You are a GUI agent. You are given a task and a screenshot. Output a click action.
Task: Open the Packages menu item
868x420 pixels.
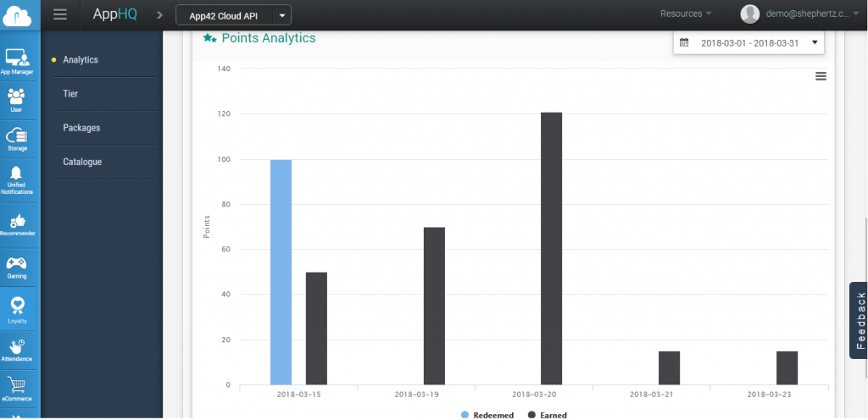81,128
